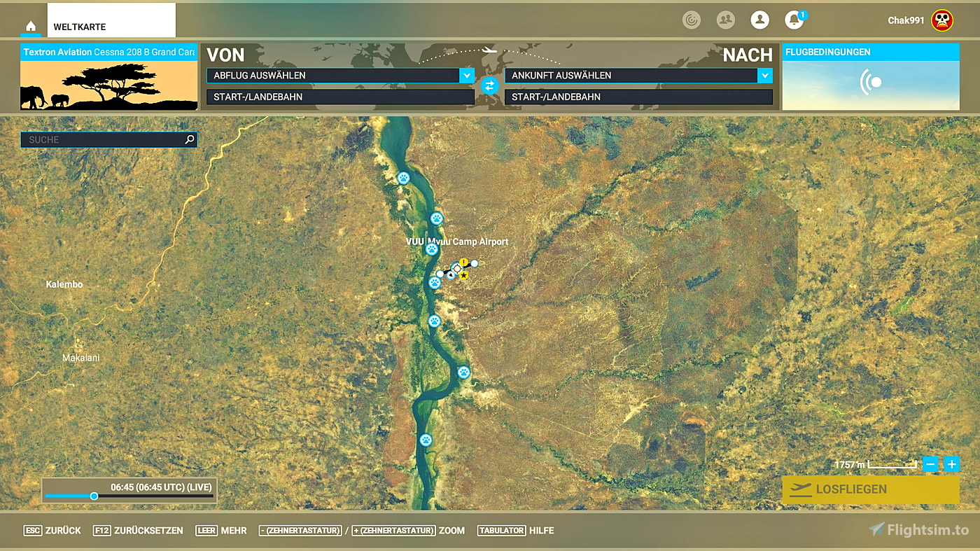Open the Cessna 208 B aircraft selection
This screenshot has height=551, width=980.
coord(108,77)
